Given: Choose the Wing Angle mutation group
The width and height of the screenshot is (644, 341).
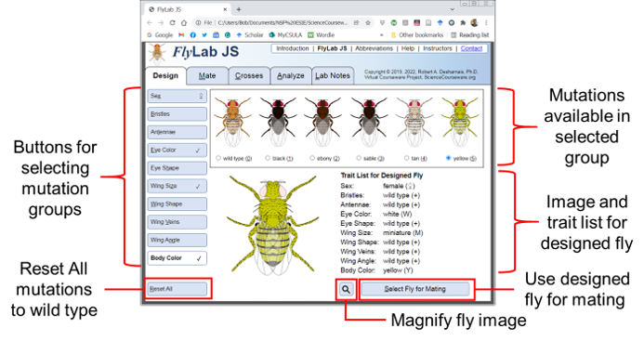Looking at the screenshot, I should [x=177, y=241].
